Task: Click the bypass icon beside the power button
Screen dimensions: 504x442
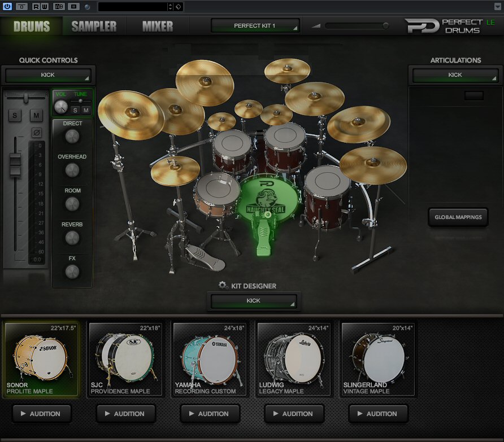Action: tap(21, 6)
